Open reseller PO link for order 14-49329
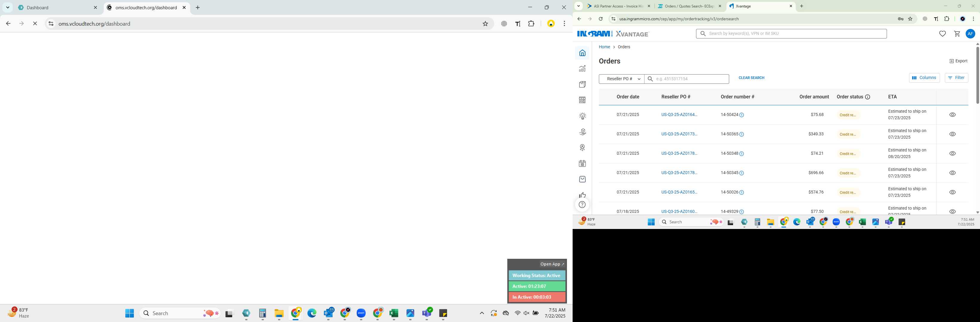Image resolution: width=980 pixels, height=322 pixels. pyautogui.click(x=679, y=212)
